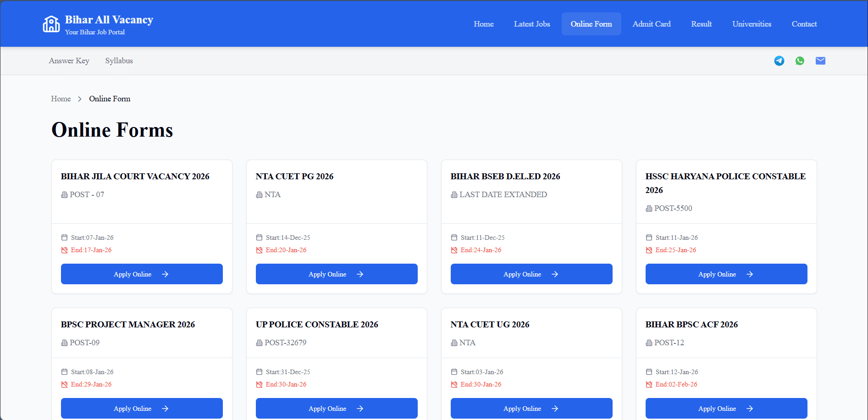
Task: Open the Answer Key link
Action: 69,61
